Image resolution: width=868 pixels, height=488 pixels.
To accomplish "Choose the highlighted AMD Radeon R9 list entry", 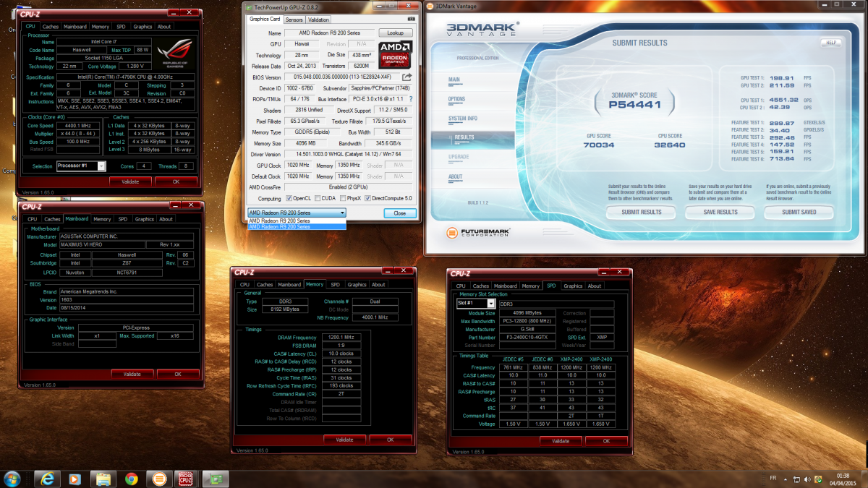I will 297,226.
